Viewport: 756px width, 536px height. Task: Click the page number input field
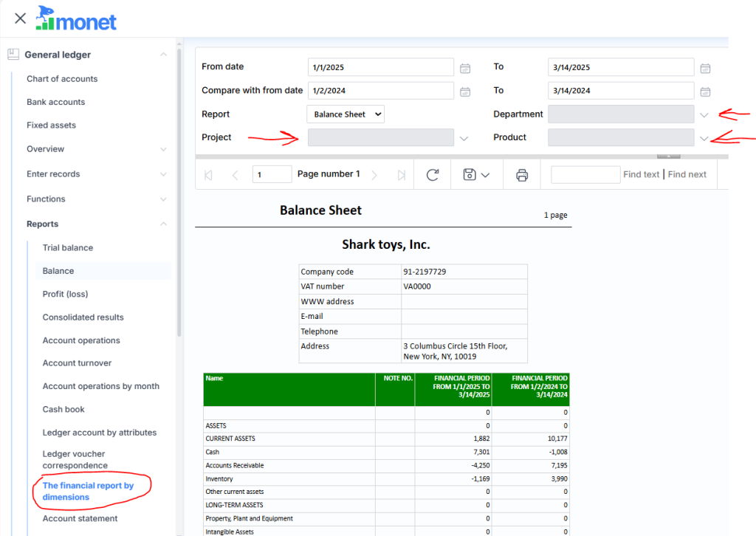click(272, 175)
